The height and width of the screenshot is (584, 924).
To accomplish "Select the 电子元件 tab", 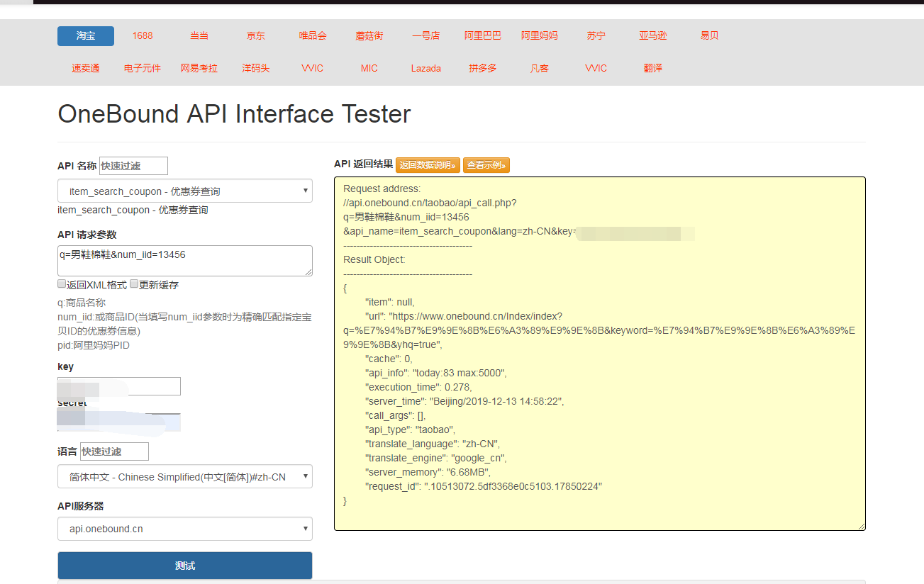I will [x=143, y=68].
